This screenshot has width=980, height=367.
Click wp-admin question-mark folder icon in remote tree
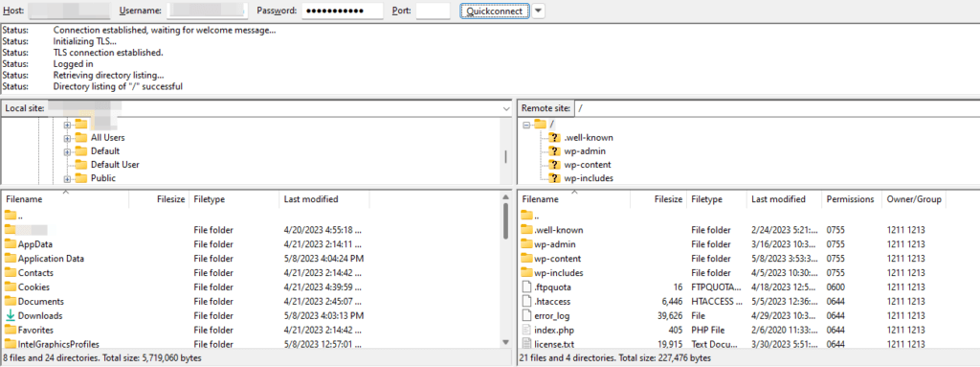point(554,151)
